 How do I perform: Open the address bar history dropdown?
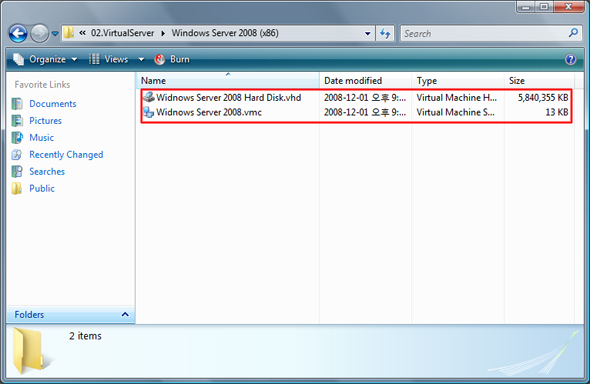point(368,33)
